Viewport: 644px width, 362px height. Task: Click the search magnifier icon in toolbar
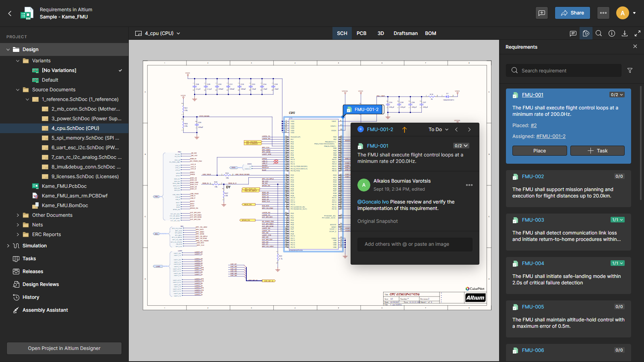click(x=599, y=33)
